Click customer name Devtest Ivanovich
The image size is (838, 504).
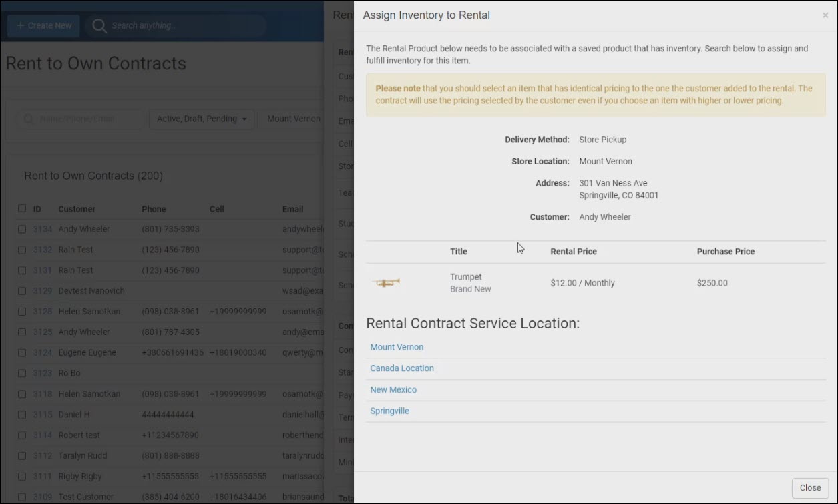(91, 291)
